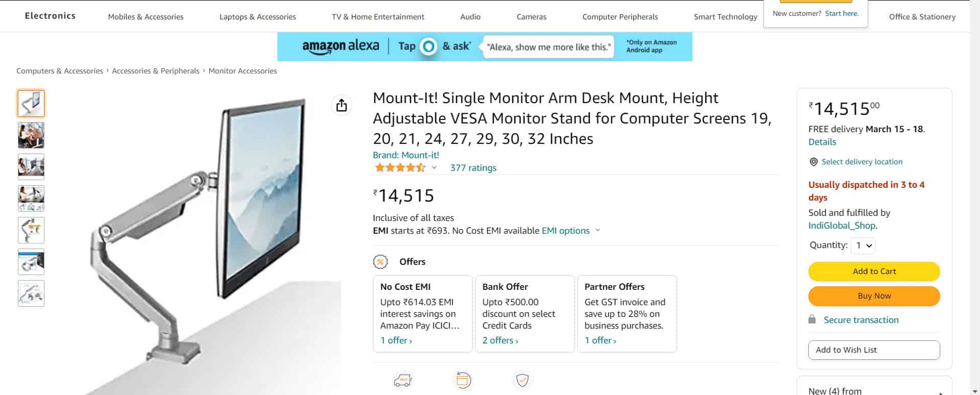Click the Start here link for new customers
The height and width of the screenshot is (395, 980).
(x=841, y=13)
